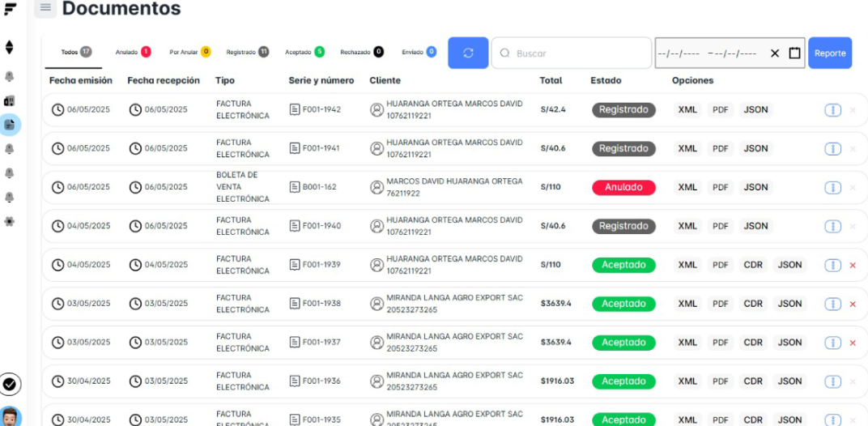Filter by the Anulado tab
The image size is (868, 426).
pos(133,52)
